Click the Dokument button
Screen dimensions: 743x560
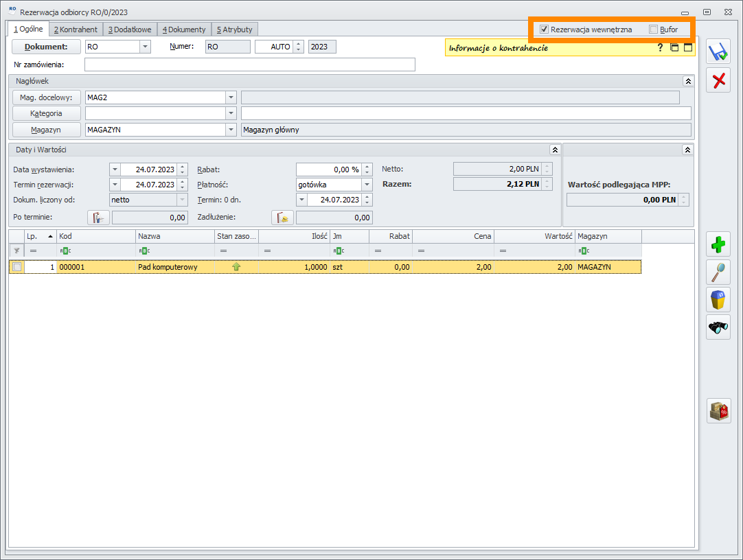[46, 47]
